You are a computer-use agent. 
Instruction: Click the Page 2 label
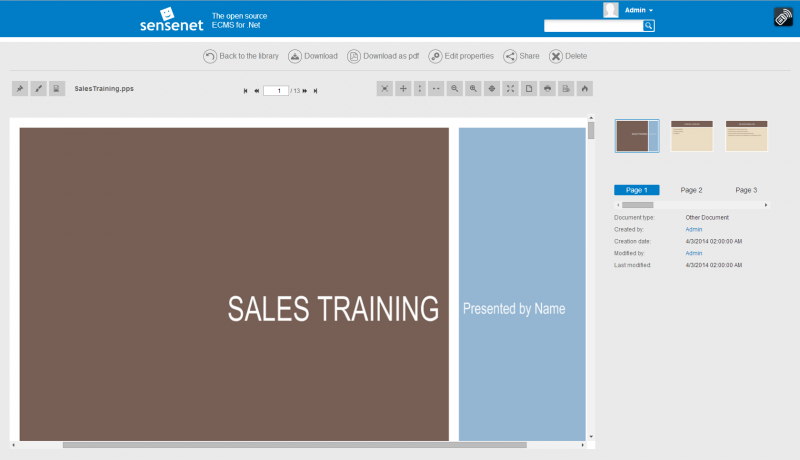coord(691,190)
